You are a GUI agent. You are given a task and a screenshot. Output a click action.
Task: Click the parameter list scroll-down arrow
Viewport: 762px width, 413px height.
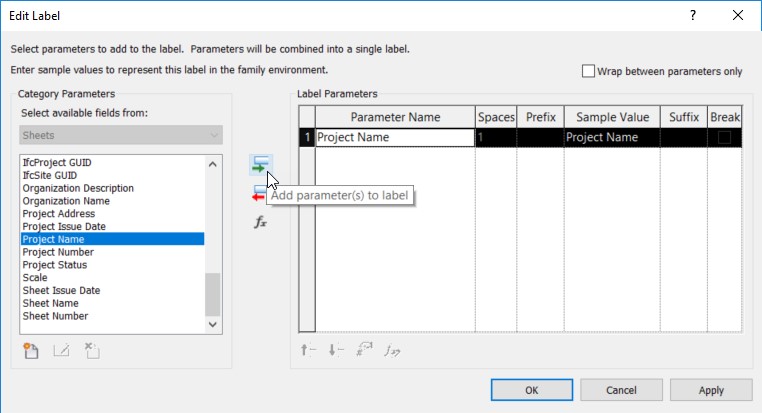pyautogui.click(x=212, y=324)
